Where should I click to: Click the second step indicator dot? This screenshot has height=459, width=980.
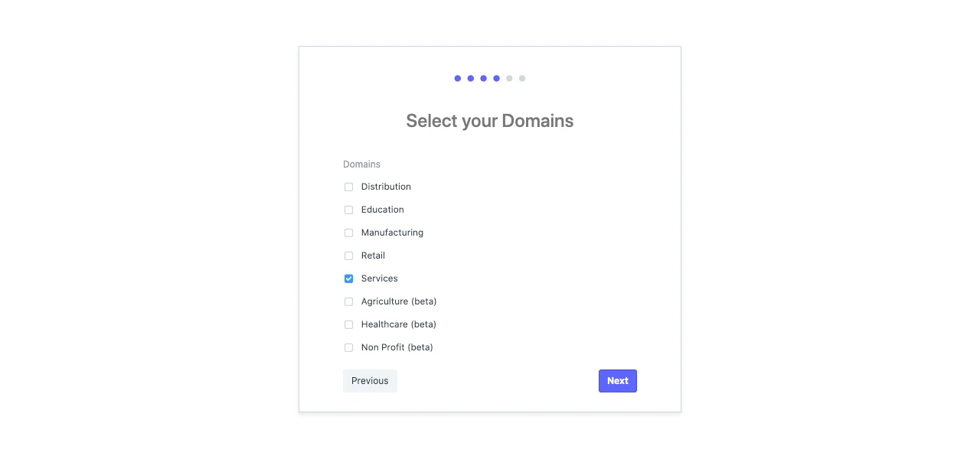tap(471, 78)
